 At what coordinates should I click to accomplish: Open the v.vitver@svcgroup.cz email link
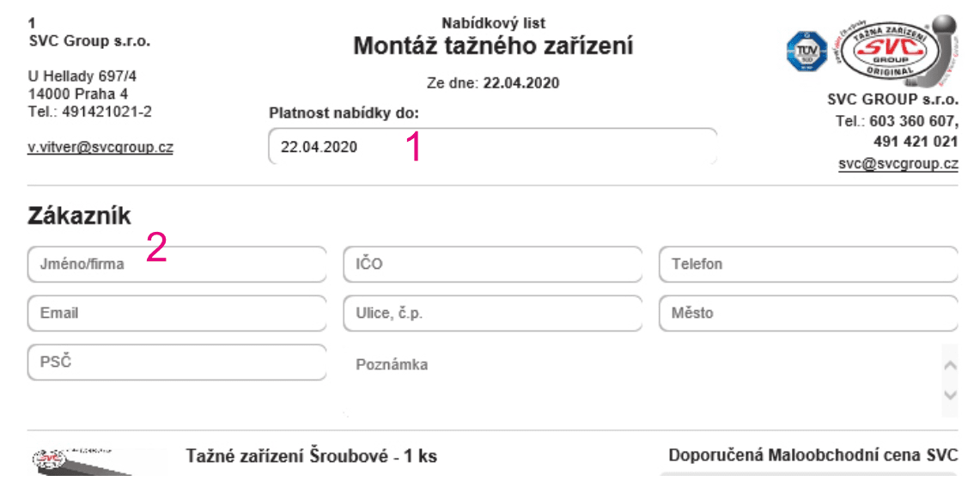(x=100, y=147)
